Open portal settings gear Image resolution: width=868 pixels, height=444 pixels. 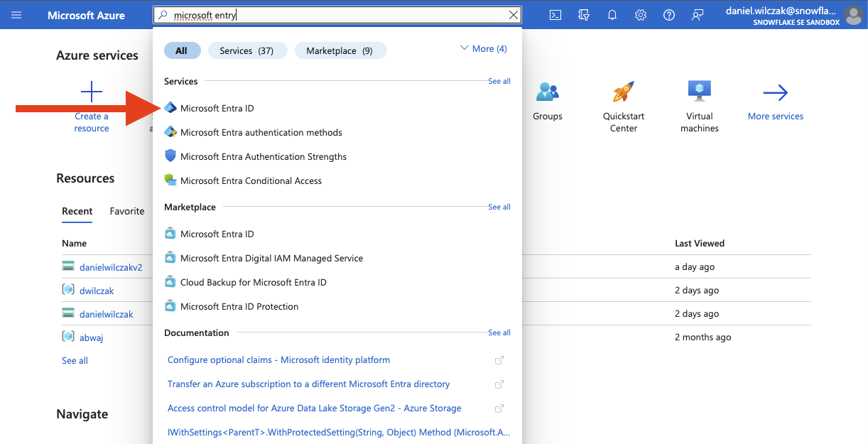pos(641,15)
